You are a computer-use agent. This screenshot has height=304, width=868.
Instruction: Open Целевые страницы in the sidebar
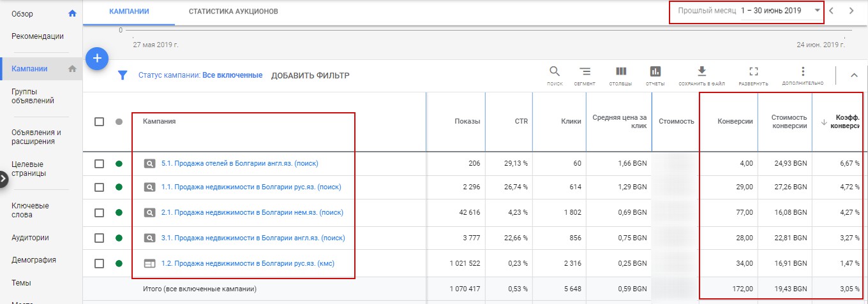click(29, 168)
